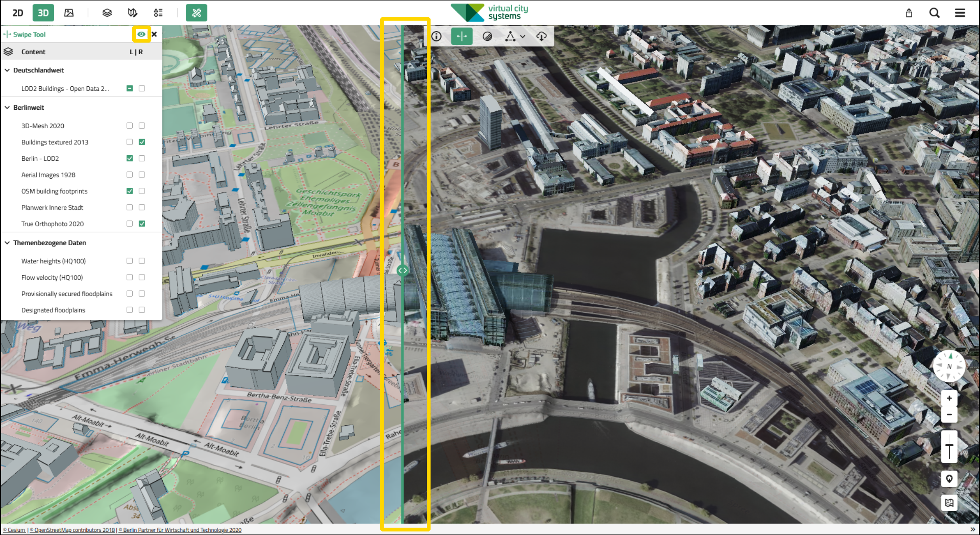Click the info tool icon
Viewport: 980px width, 535px height.
click(436, 36)
